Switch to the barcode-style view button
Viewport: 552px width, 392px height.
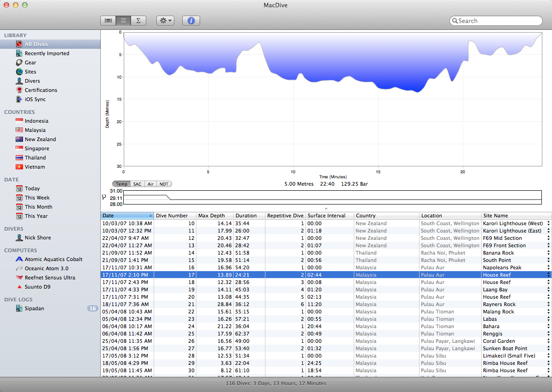point(108,21)
